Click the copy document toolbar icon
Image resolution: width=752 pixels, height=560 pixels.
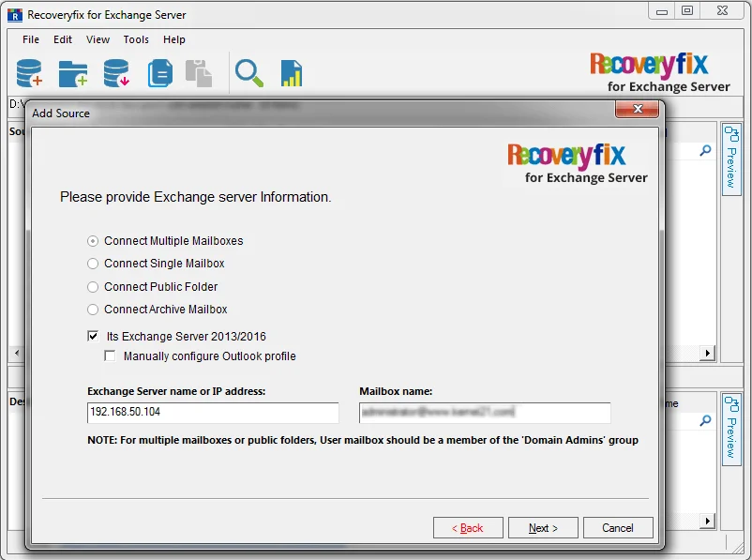(x=160, y=73)
